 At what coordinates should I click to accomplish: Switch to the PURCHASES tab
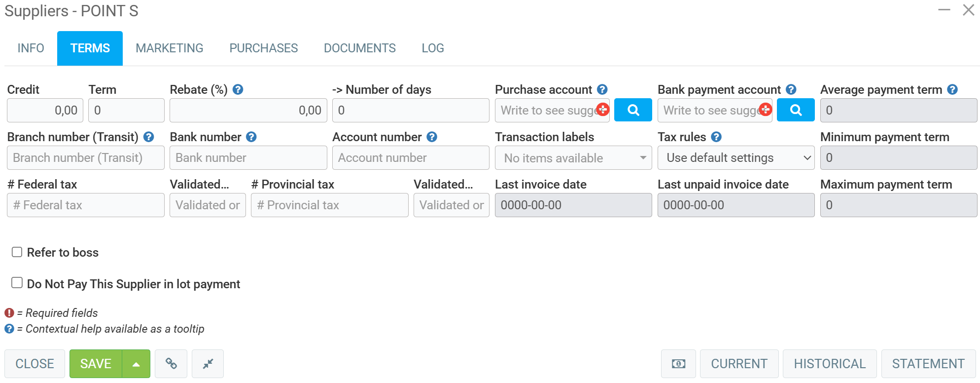263,48
